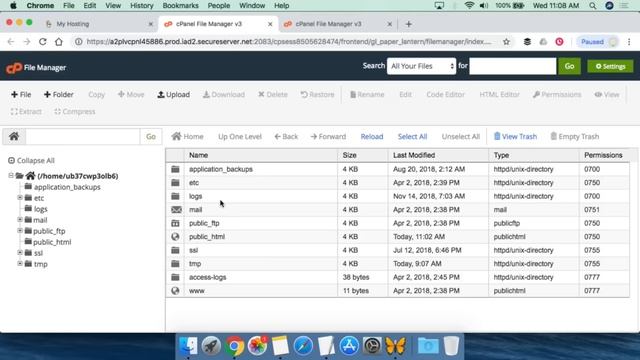Expand the public_ftp folder in tree
This screenshot has height=360, width=640.
coord(20,231)
